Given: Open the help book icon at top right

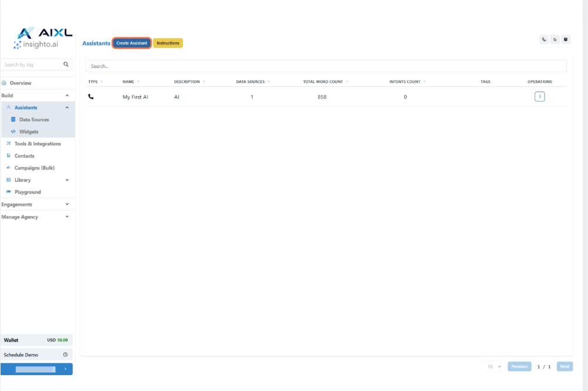Looking at the screenshot, I should [566, 39].
